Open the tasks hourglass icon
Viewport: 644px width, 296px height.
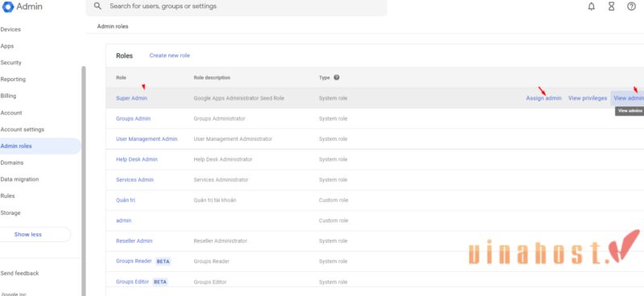pos(612,6)
